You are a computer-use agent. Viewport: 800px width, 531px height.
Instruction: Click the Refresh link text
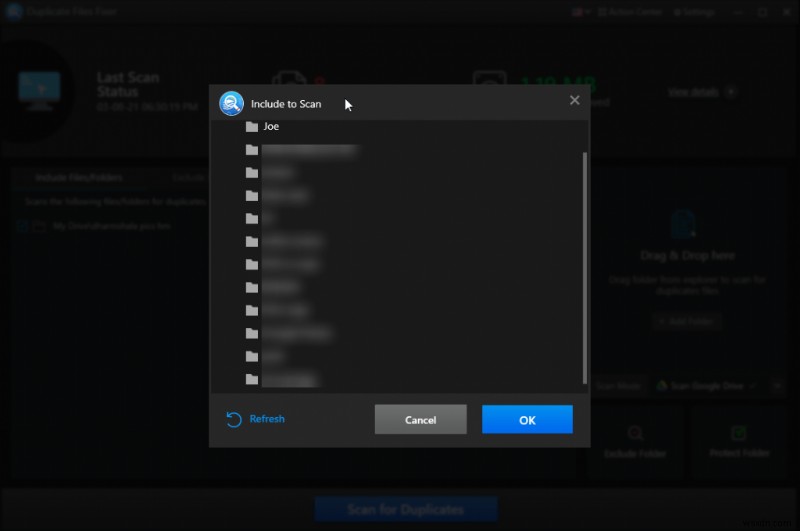pyautogui.click(x=267, y=419)
